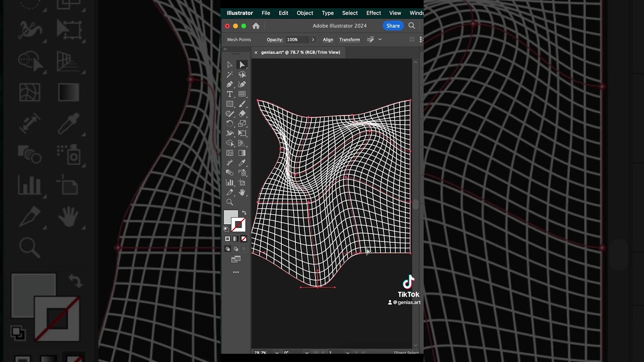Select the Shaper pencil tool
644x362 pixels.
(230, 114)
